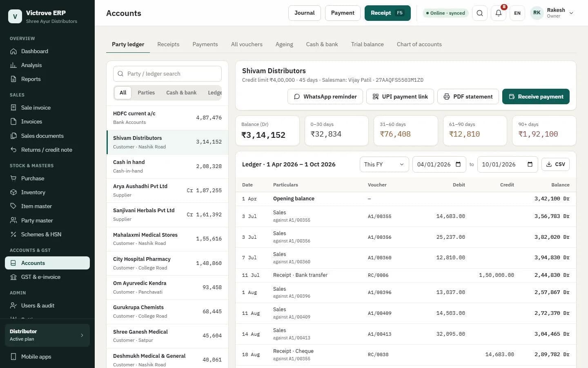Open the Chart of accounts tab
The image size is (588, 368).
(x=419, y=44)
